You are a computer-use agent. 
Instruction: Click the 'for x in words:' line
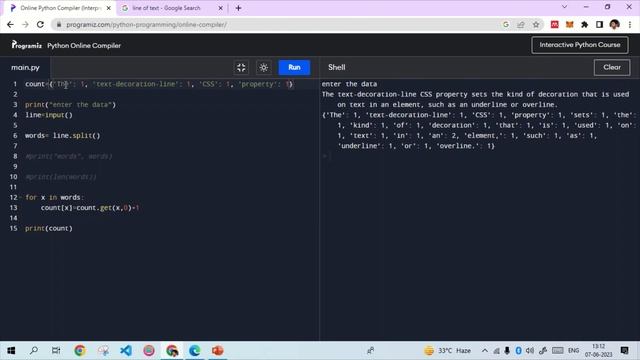coord(54,198)
